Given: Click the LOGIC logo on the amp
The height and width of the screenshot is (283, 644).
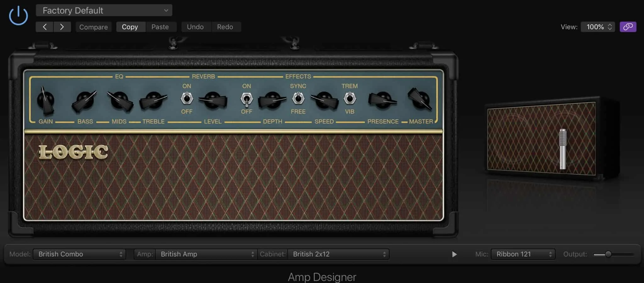Looking at the screenshot, I should [x=73, y=152].
